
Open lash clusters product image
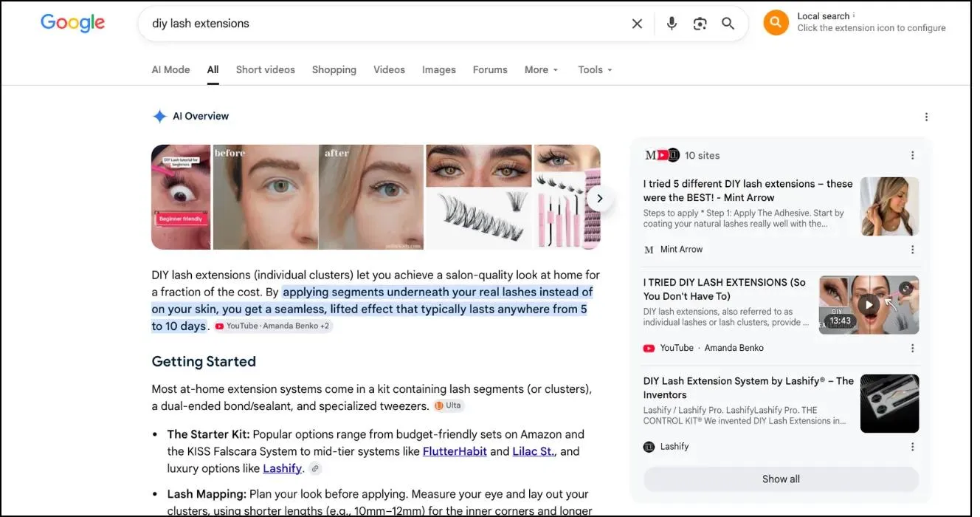coord(479,197)
